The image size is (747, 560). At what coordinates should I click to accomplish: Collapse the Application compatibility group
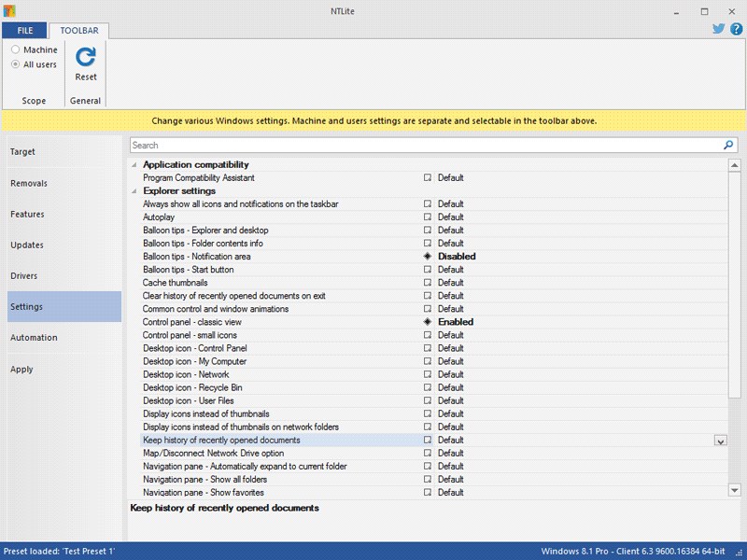[x=134, y=165]
